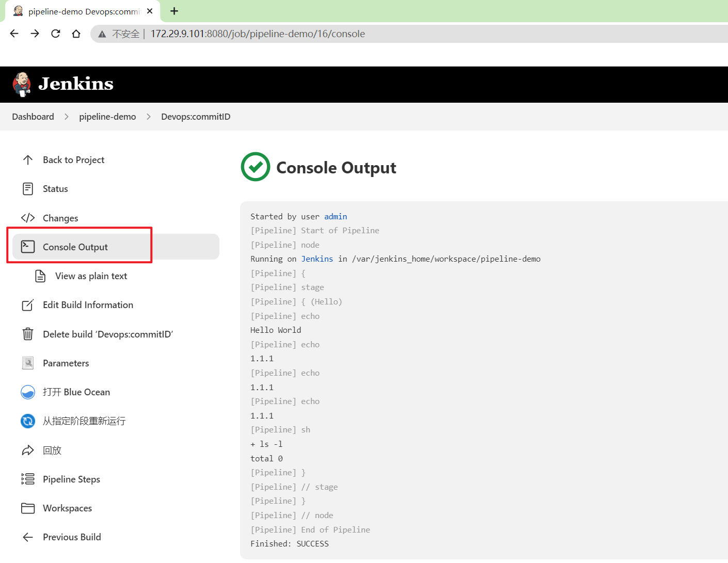Click the Back to Project up-arrow icon
Viewport: 728px width, 563px height.
(28, 160)
